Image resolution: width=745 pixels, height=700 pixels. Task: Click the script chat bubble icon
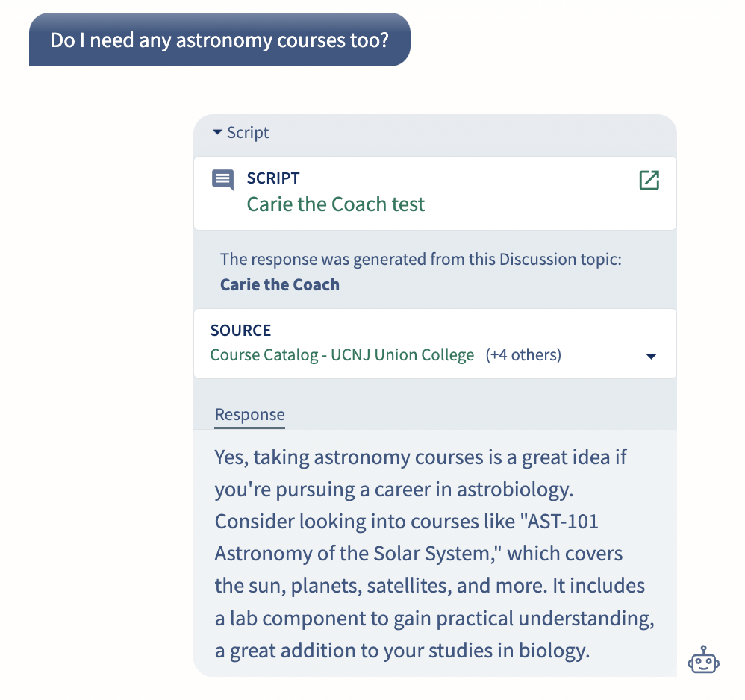[223, 180]
